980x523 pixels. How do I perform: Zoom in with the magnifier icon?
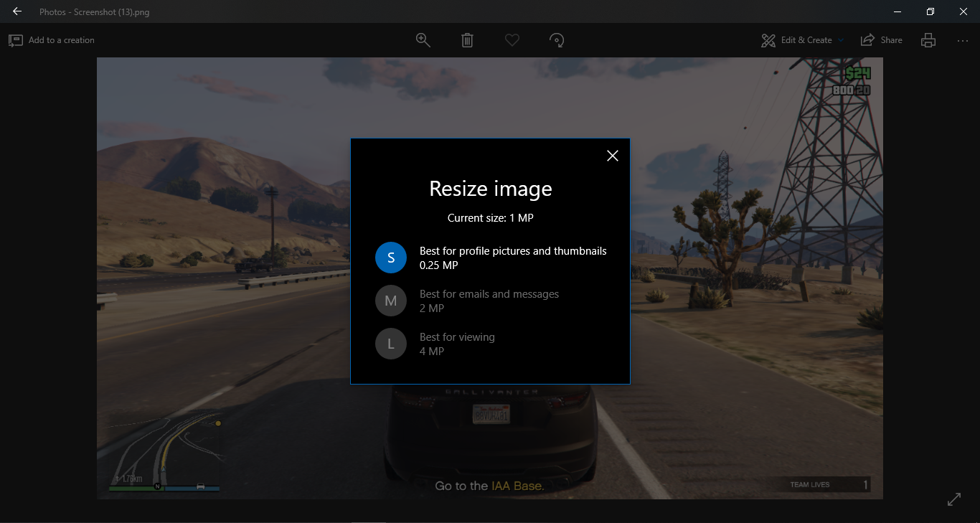(x=423, y=40)
